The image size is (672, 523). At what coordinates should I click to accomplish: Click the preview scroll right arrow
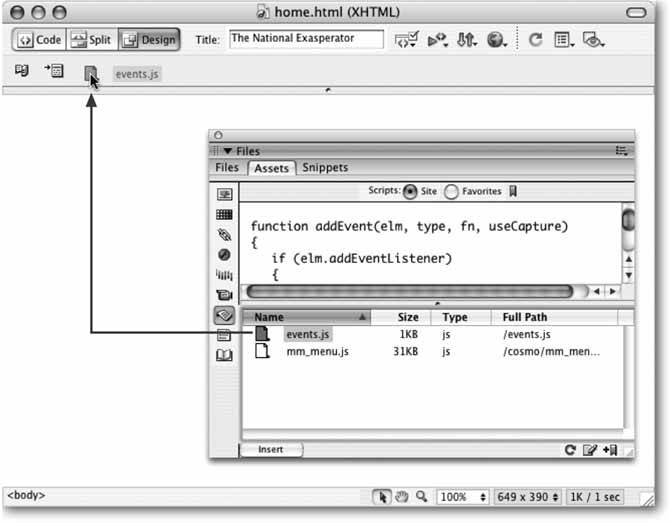pyautogui.click(x=613, y=292)
